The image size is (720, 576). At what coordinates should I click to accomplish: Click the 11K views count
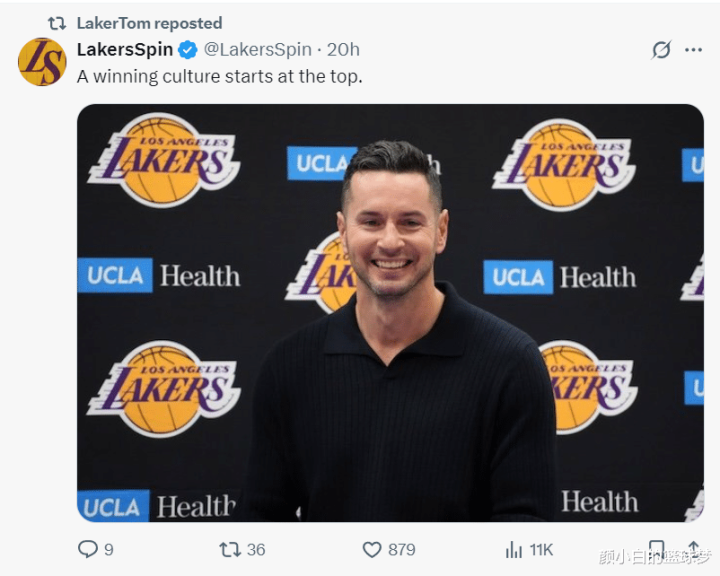(x=541, y=549)
